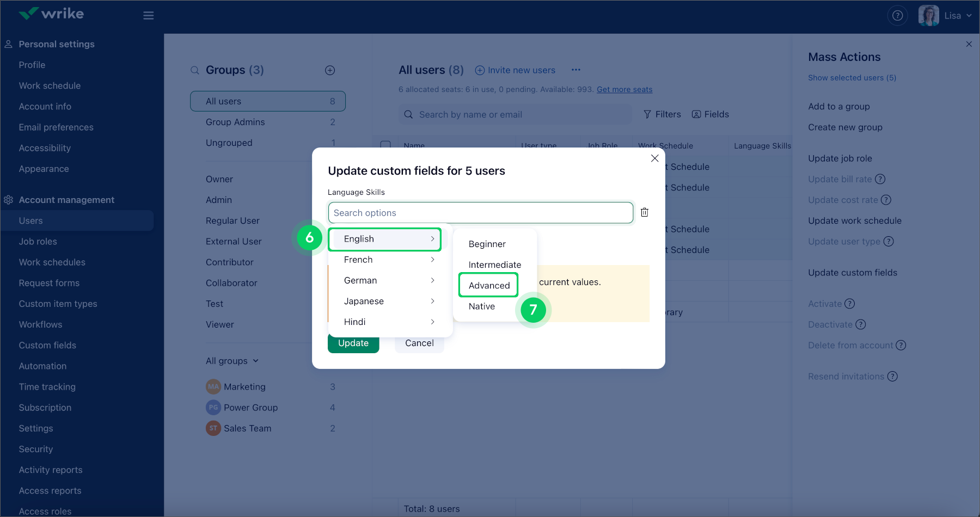Click the Update user type help icon
The height and width of the screenshot is (517, 980).
(889, 241)
